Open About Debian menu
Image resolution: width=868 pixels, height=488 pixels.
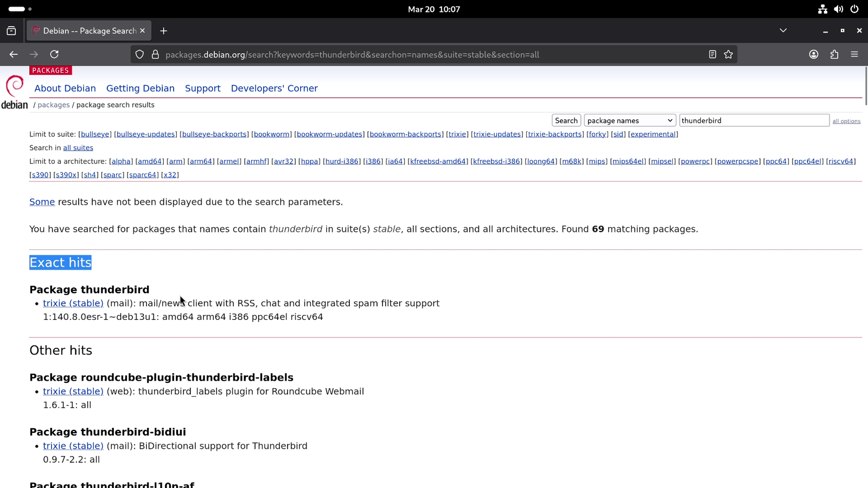coord(65,88)
